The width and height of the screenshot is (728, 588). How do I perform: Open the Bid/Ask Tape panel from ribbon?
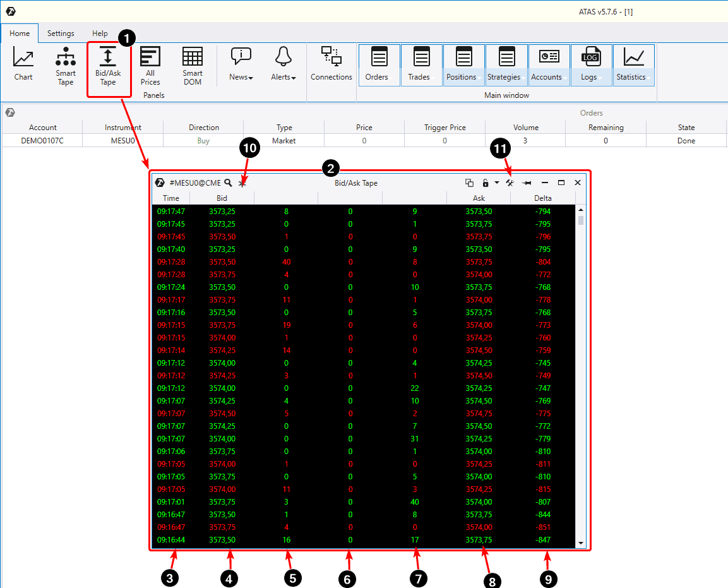(109, 66)
